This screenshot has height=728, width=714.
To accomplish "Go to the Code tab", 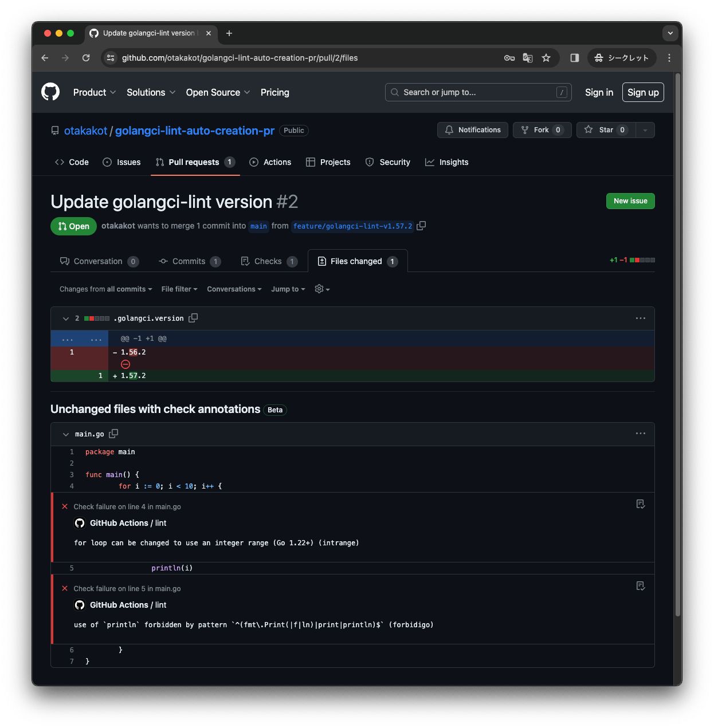I will (72, 162).
